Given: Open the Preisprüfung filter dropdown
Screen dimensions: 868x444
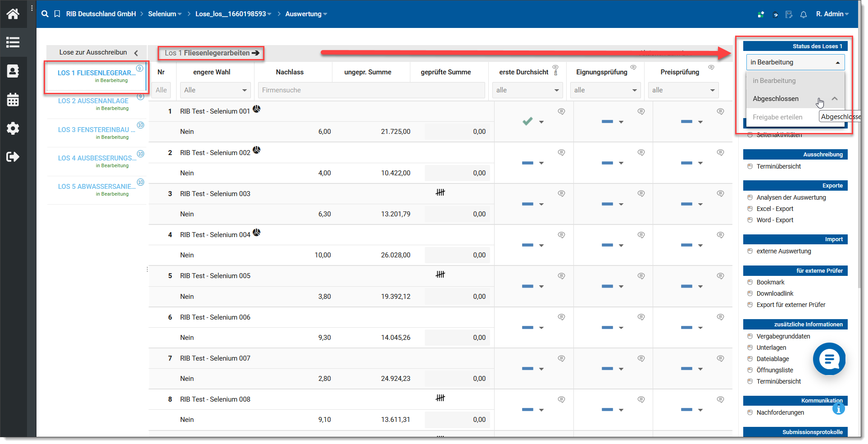Looking at the screenshot, I should [x=683, y=90].
